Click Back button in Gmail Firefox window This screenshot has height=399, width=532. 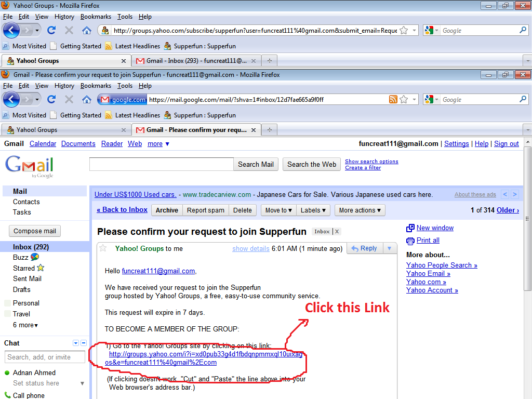tap(11, 99)
